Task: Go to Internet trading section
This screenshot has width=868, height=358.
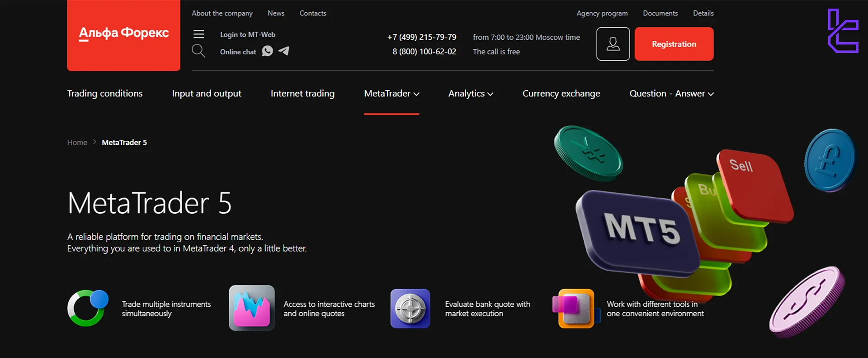Action: [302, 94]
